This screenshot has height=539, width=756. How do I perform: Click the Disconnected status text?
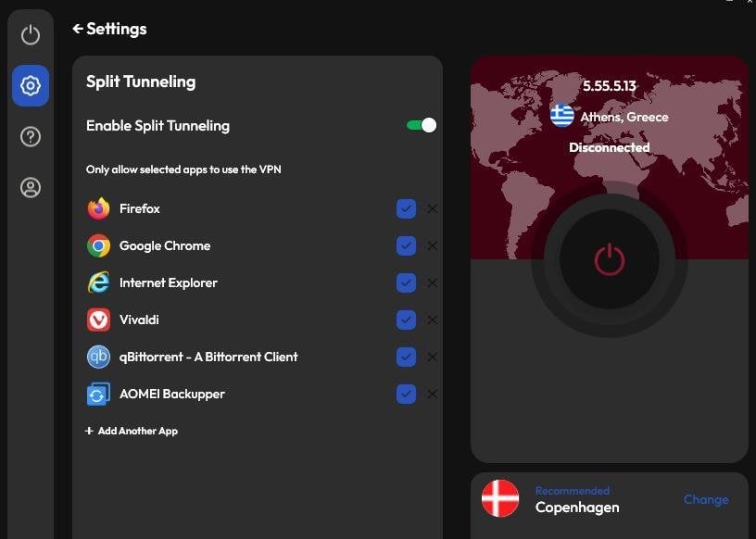coord(610,147)
